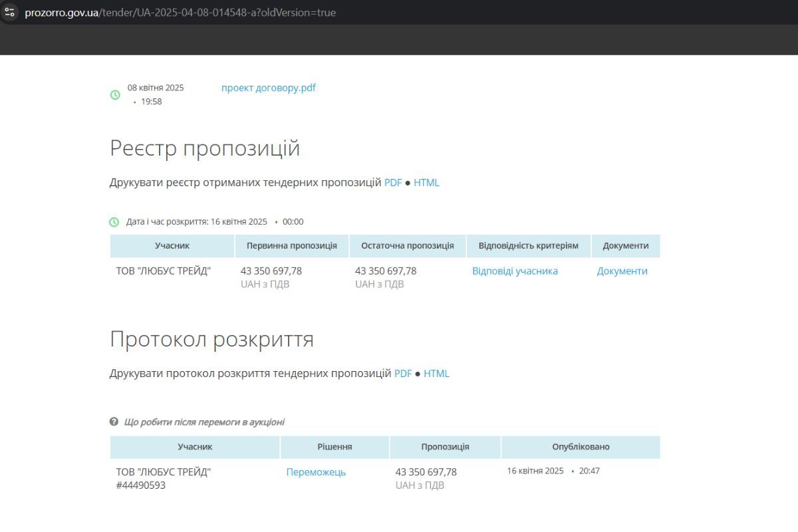Open Документи link in the proposals table row

coord(622,271)
